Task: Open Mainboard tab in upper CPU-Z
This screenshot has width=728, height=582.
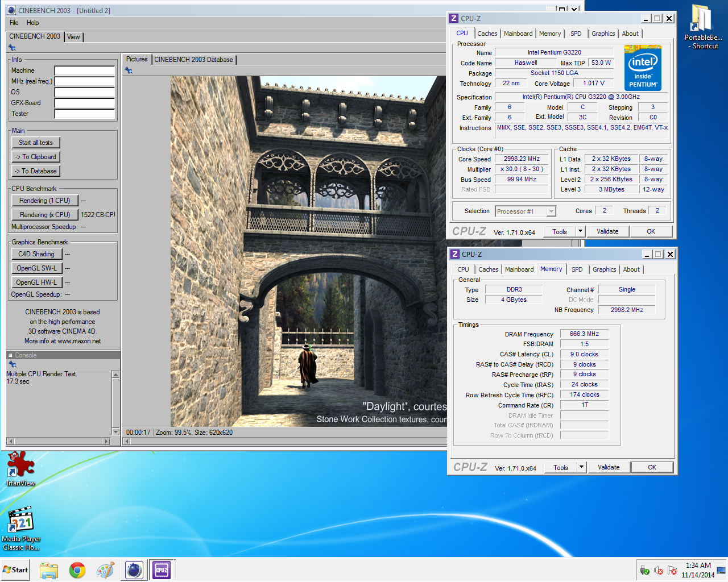Action: 518,34
